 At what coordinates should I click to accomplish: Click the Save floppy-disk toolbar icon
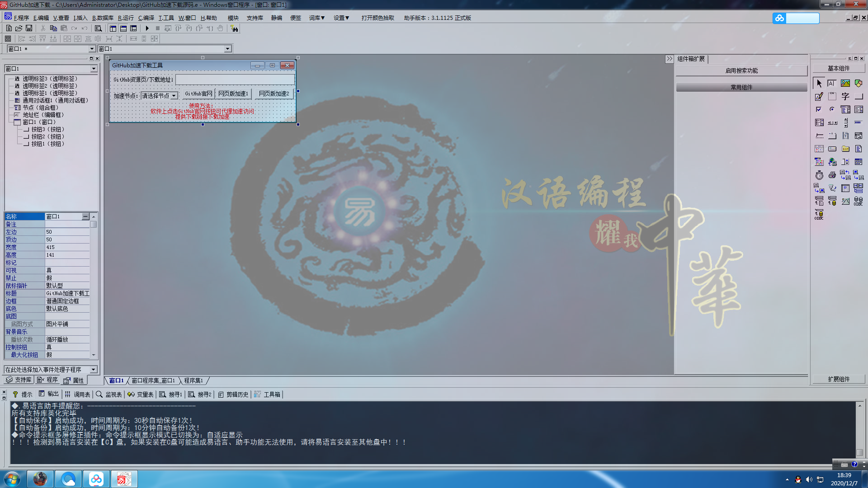[x=29, y=28]
